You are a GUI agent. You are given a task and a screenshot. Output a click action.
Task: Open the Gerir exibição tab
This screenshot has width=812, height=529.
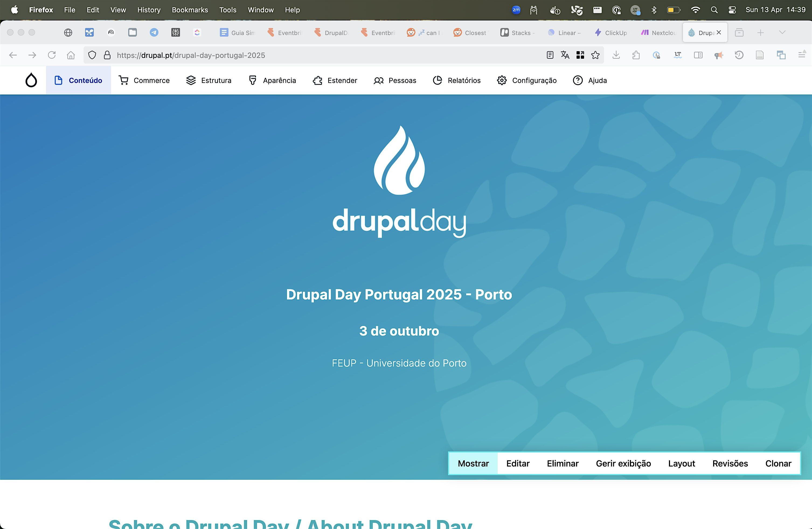[623, 463]
